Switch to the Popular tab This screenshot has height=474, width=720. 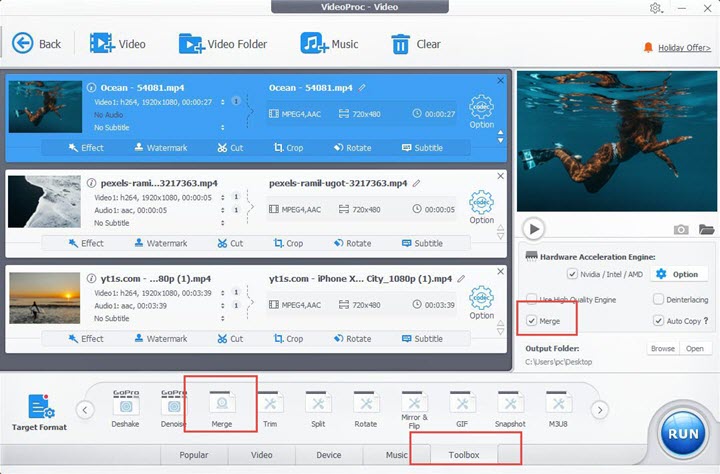point(194,455)
